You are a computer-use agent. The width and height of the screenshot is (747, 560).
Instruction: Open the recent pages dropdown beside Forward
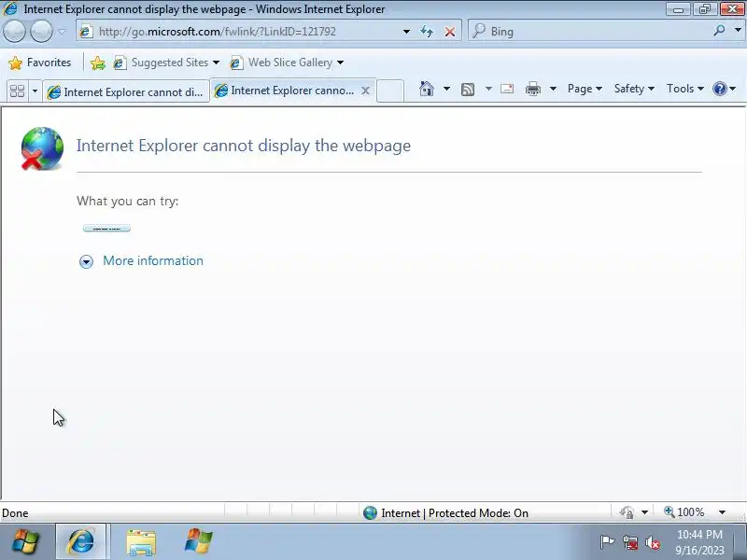[x=62, y=32]
